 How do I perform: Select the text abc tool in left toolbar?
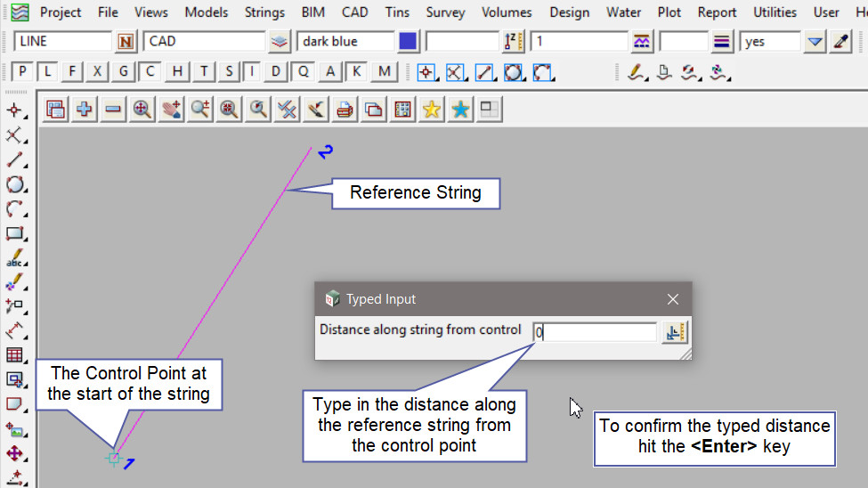coord(14,258)
